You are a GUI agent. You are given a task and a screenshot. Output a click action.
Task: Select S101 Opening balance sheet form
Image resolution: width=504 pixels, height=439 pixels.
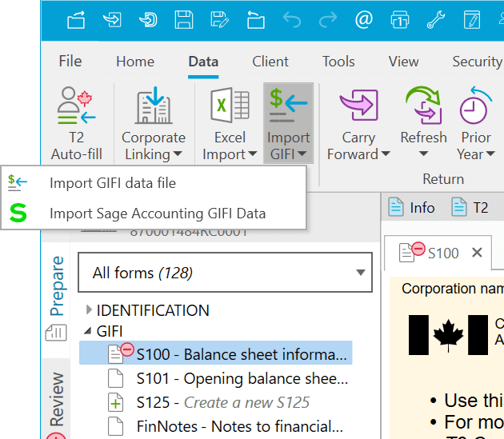pos(242,378)
